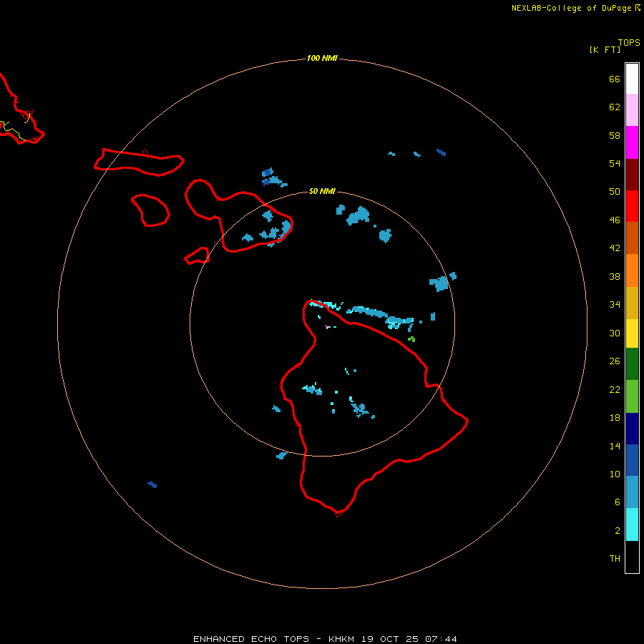This screenshot has width=644, height=644.
Task: Click the black TH threshold swatch
Action: 632,557
